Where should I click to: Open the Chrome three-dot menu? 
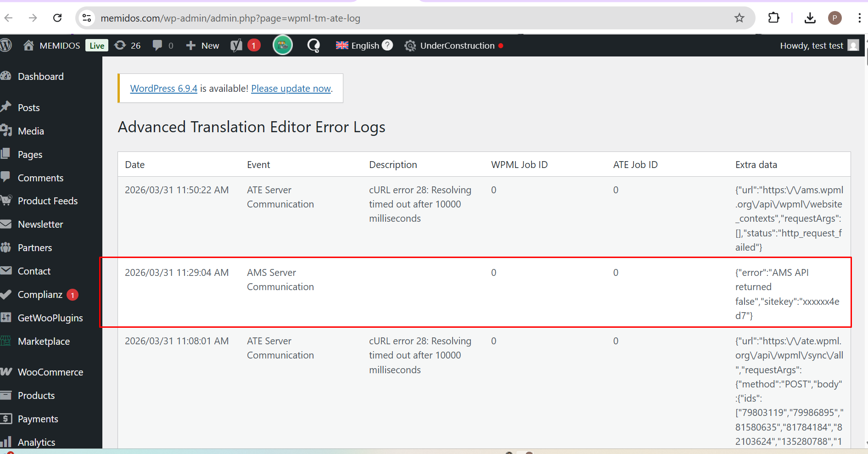859,18
